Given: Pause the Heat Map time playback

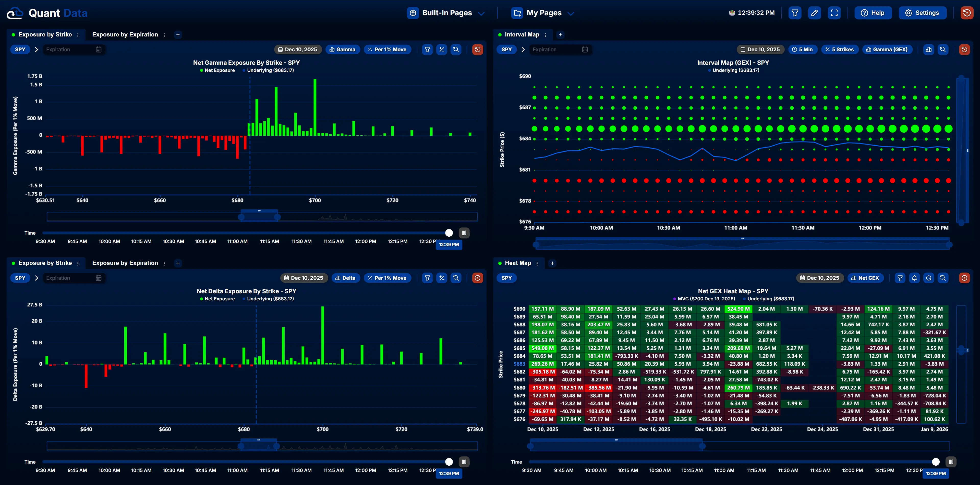Looking at the screenshot, I should (951, 462).
